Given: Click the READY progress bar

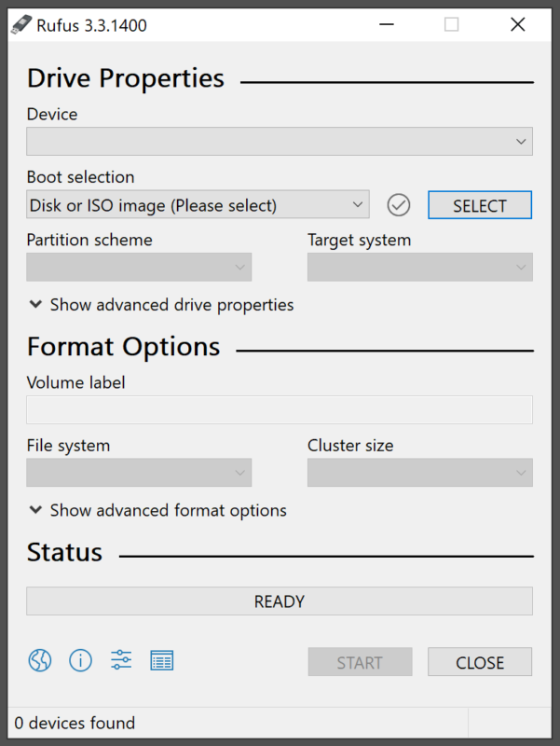Looking at the screenshot, I should click(279, 601).
